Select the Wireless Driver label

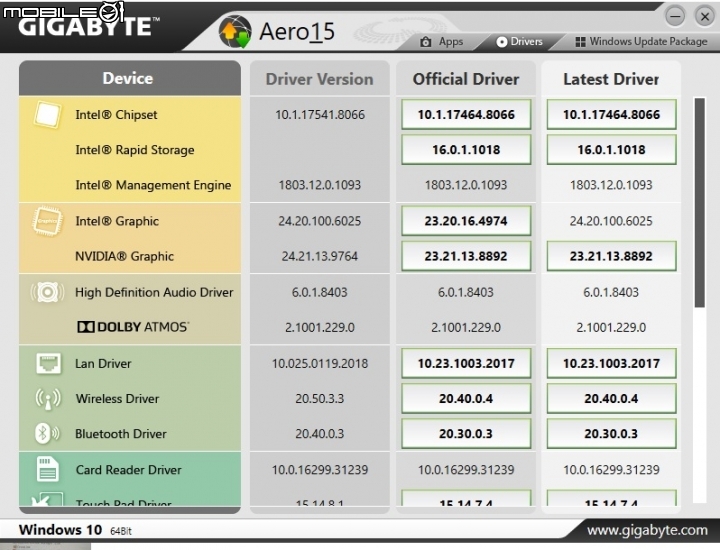(x=118, y=398)
